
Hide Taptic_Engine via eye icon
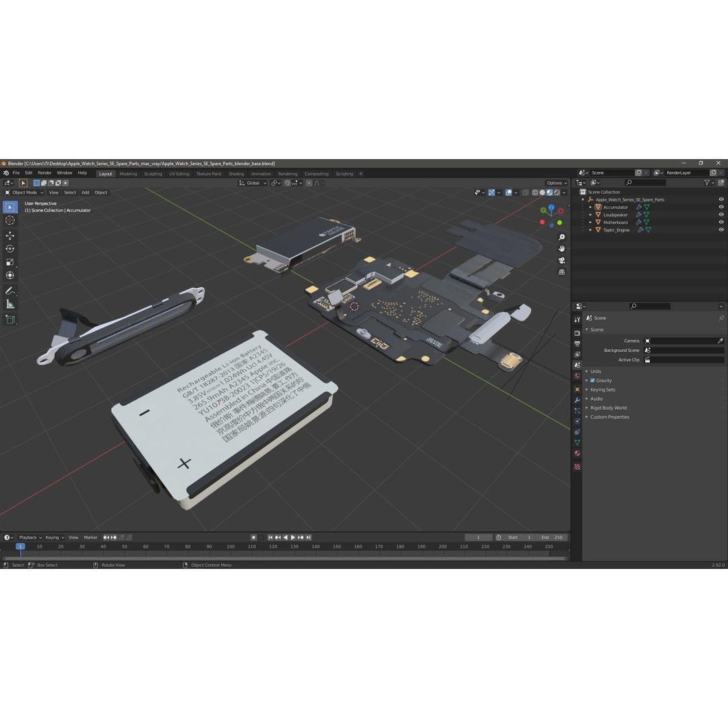point(721,229)
